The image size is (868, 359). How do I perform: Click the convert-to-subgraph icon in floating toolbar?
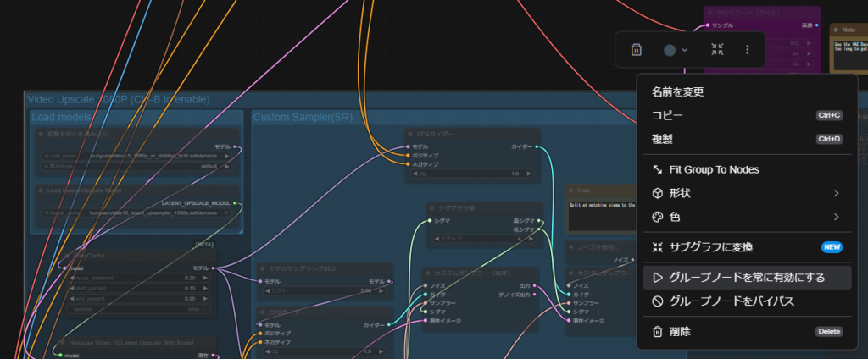click(717, 50)
